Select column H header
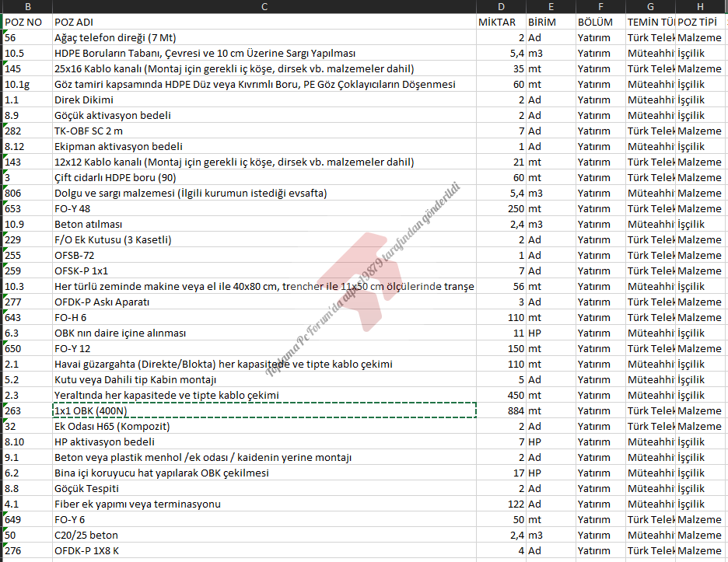 coord(700,6)
